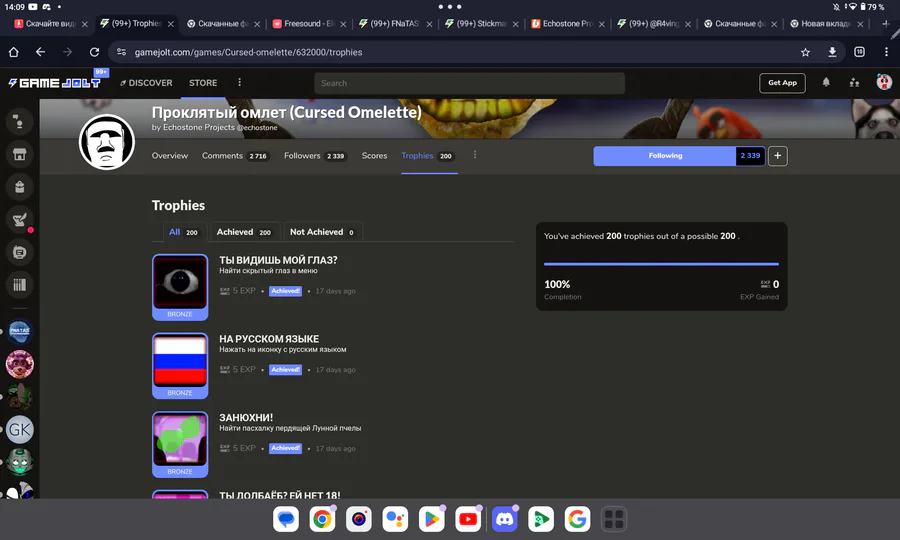Click the Get App button
Image resolution: width=900 pixels, height=540 pixels.
(x=782, y=83)
